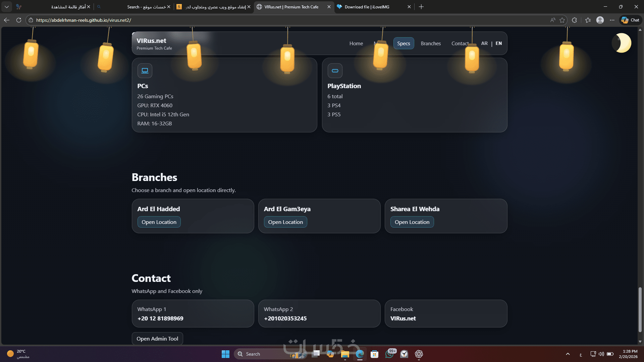This screenshot has height=362, width=644.
Task: Click the PlayStation controller icon
Action: (335, 71)
